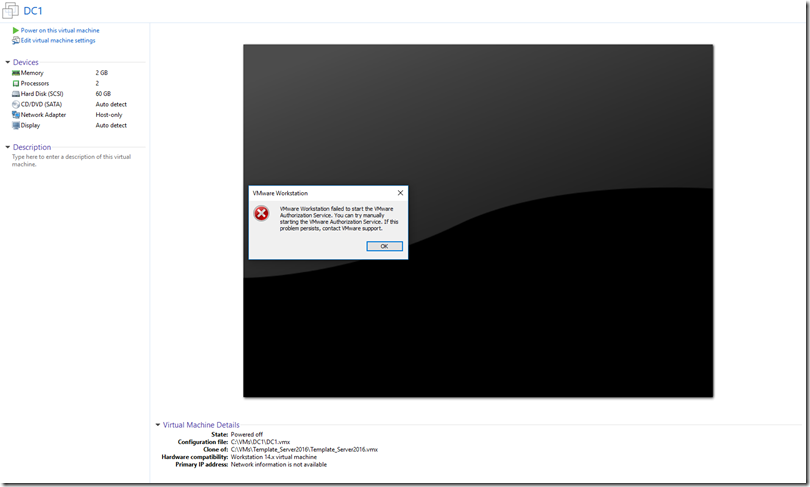
Task: Power on this virtual machine
Action: coord(60,30)
